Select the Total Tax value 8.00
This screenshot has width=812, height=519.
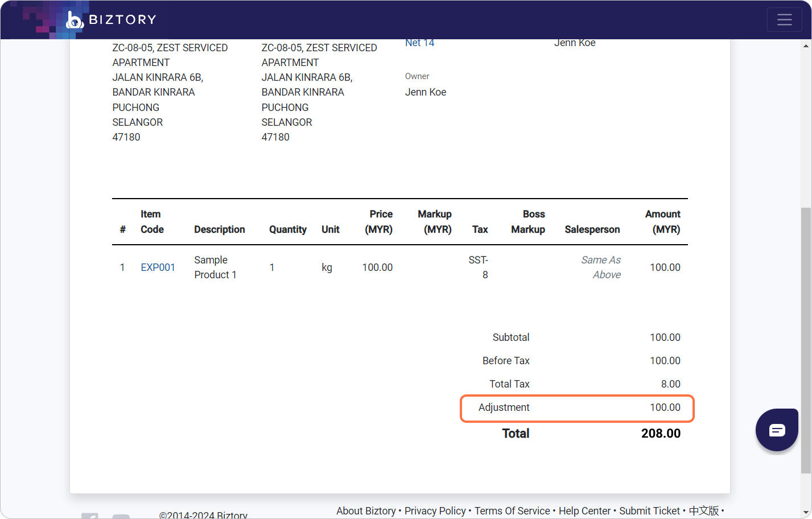tap(671, 384)
